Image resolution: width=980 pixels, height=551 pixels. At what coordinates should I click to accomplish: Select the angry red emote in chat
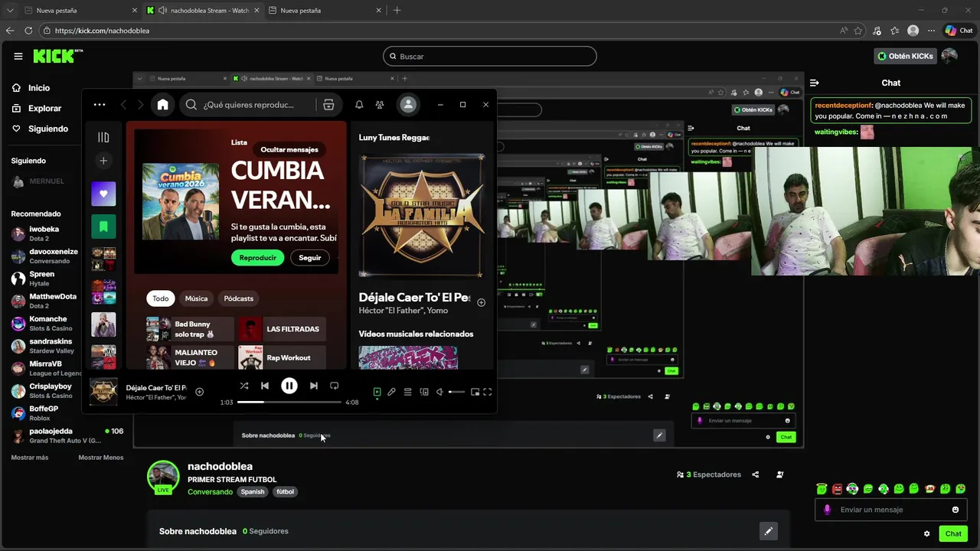pos(837,489)
